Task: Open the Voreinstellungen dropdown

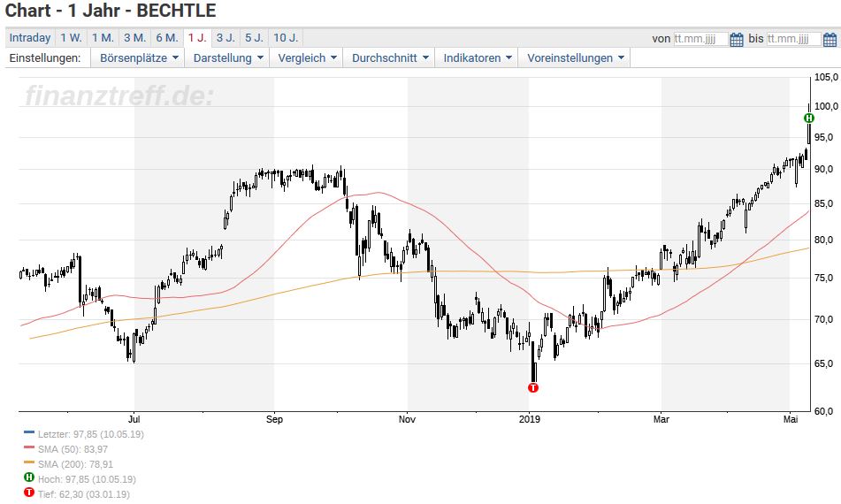Action: pos(575,57)
